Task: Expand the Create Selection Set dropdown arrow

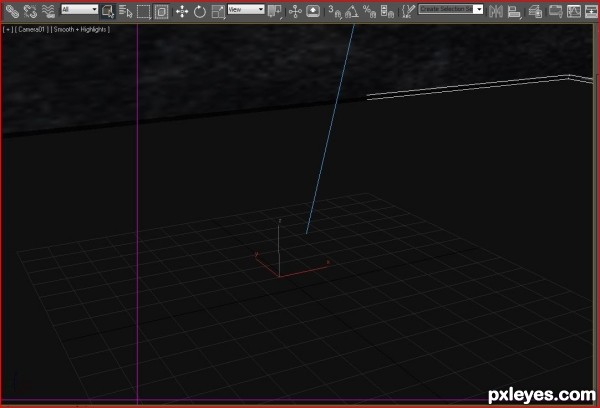Action: 479,9
